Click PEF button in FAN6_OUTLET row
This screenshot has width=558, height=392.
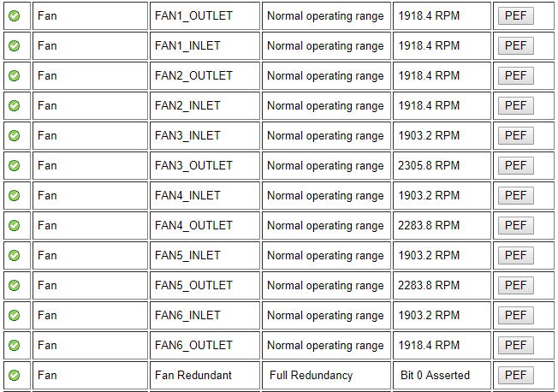516,346
